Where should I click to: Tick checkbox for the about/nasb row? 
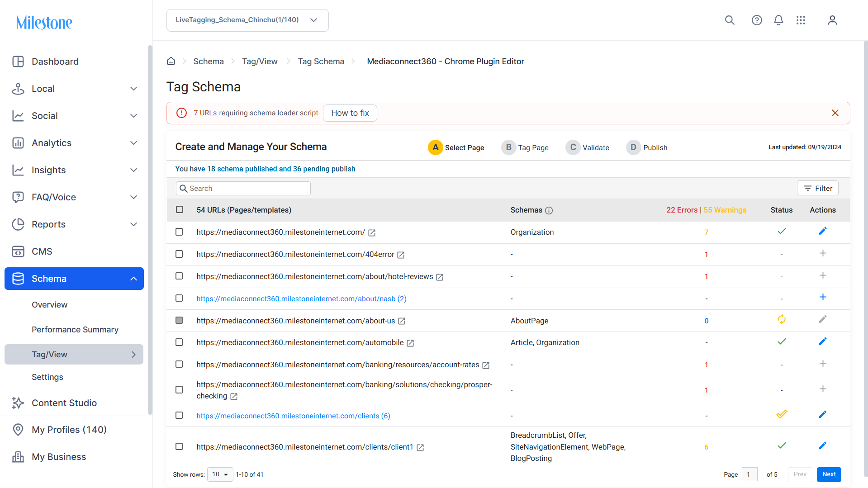[179, 298]
